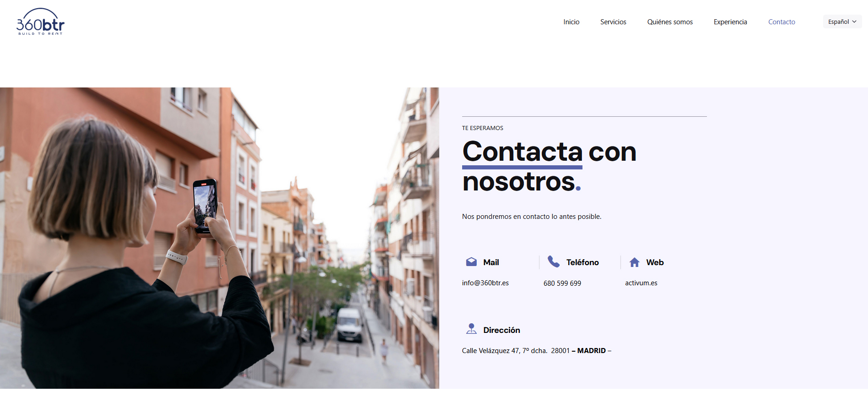Navigate to Quiénes somos page
Viewport: 868px width, 408px height.
click(x=670, y=22)
